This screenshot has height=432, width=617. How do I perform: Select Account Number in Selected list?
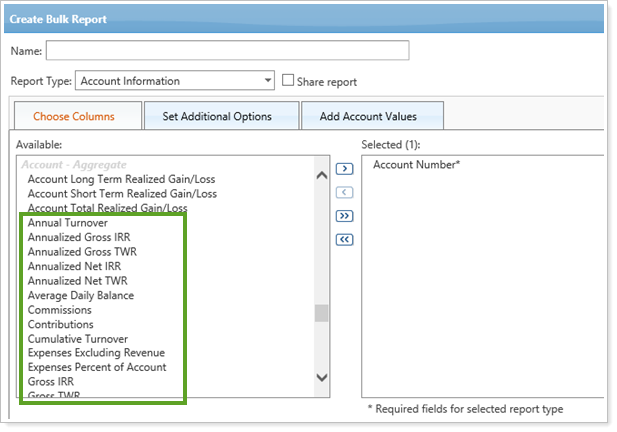click(416, 165)
